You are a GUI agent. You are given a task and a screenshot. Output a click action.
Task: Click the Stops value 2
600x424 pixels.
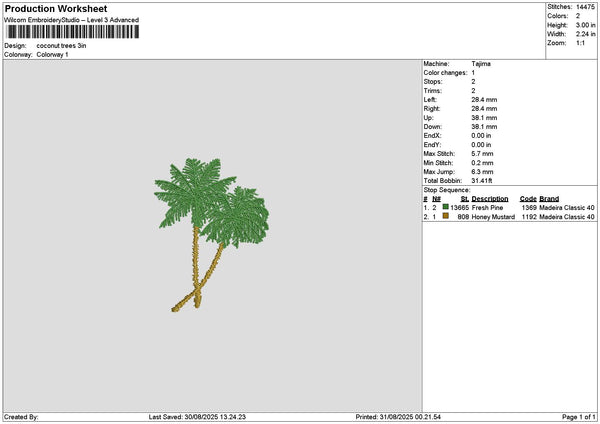[x=473, y=82]
